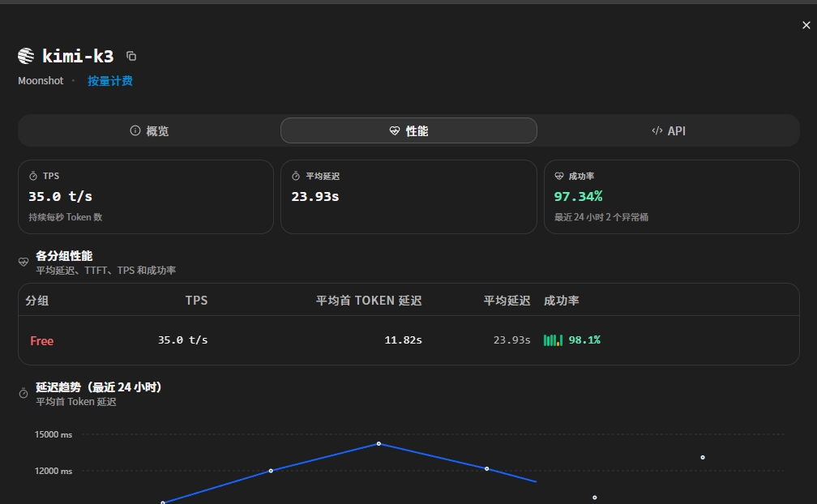Screen dimensions: 817x504
Task: Click the 98.1% success rate in Free row
Action: [x=584, y=340]
